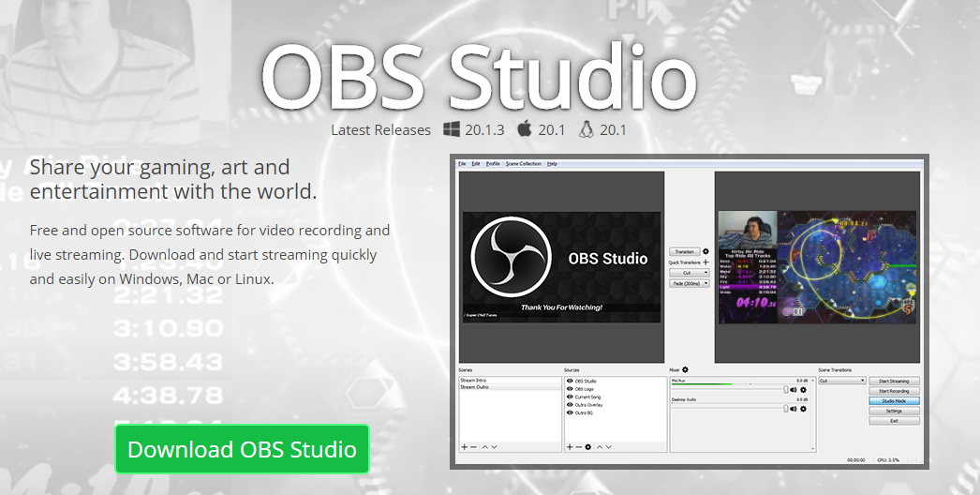Hide the Current Song source
980x495 pixels.
(570, 397)
